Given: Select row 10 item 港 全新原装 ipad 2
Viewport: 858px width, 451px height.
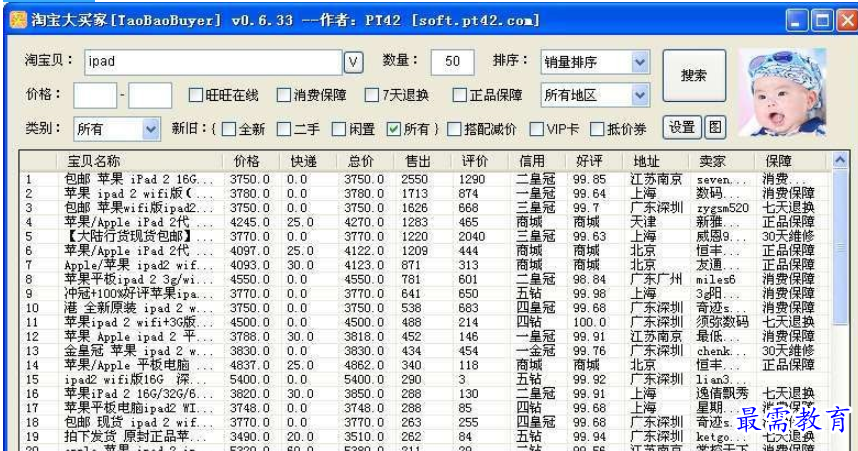Looking at the screenshot, I should point(138,308).
